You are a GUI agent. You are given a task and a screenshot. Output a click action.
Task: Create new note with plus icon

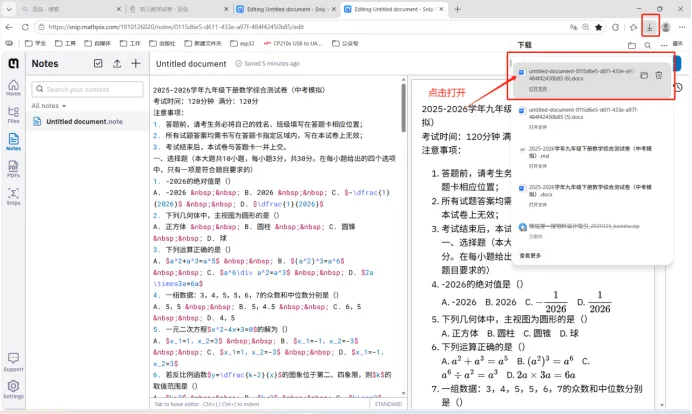coord(136,64)
